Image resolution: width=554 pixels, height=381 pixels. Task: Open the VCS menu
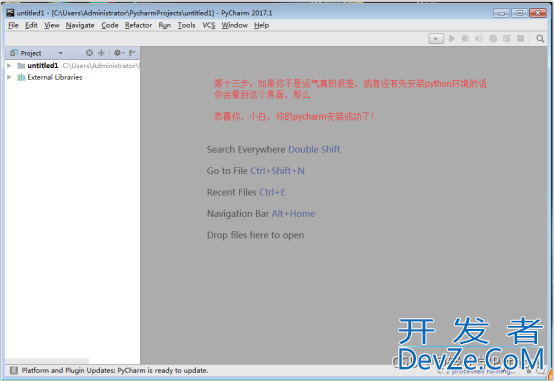(208, 25)
